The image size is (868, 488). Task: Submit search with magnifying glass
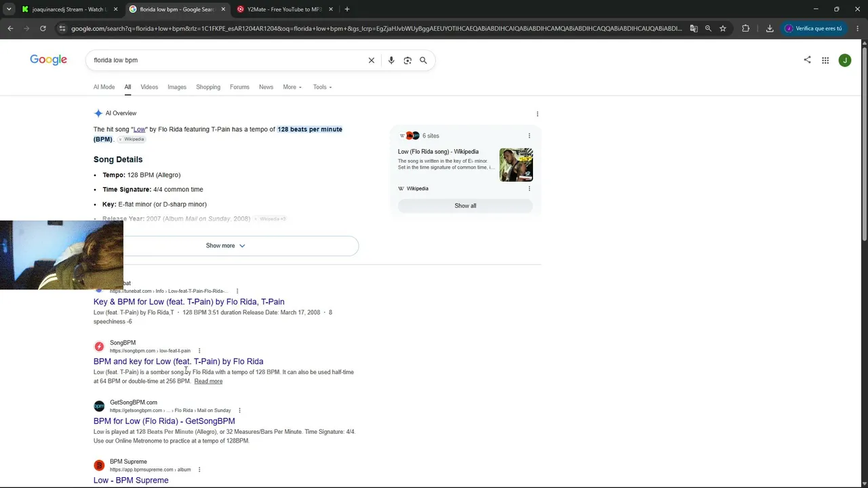[x=423, y=60]
